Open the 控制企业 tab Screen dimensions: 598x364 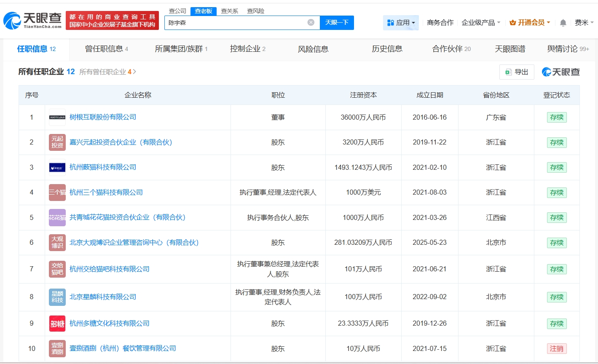click(248, 49)
